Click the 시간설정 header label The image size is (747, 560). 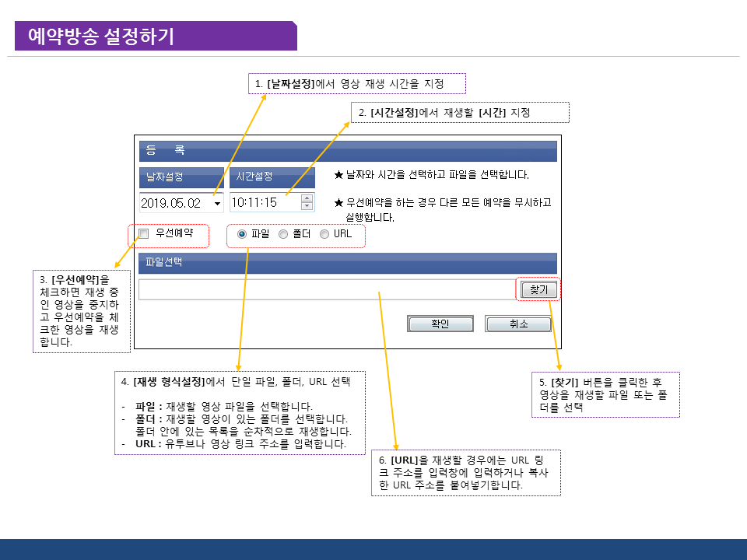point(272,177)
